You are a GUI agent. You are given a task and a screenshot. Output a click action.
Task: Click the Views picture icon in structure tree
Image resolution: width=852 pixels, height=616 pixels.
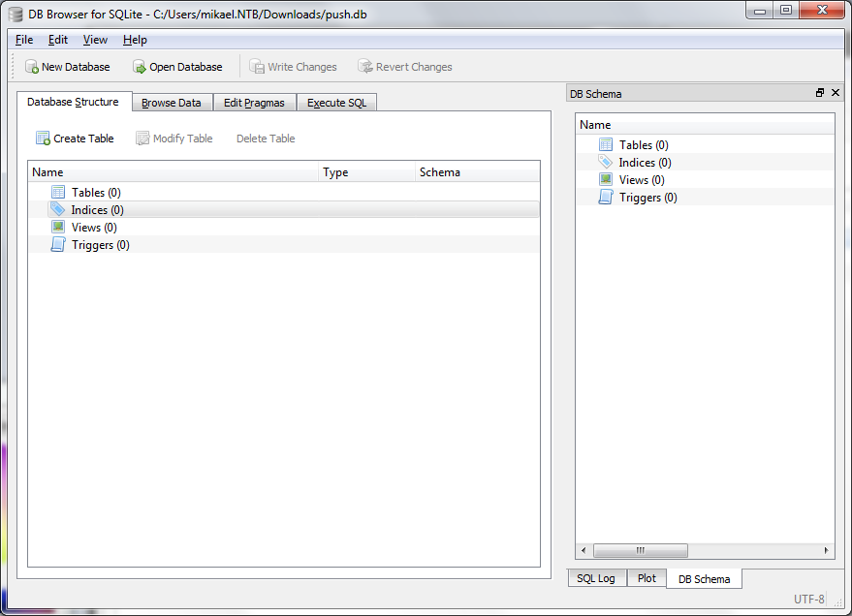tap(58, 227)
